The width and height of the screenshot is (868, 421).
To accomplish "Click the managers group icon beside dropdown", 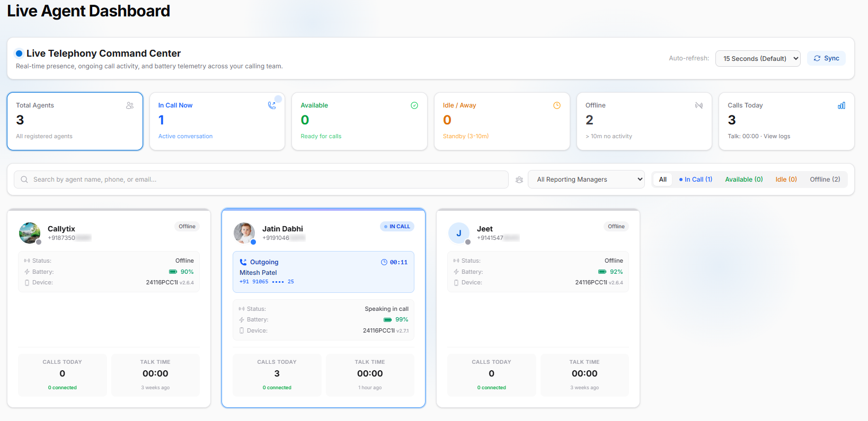I will [519, 180].
